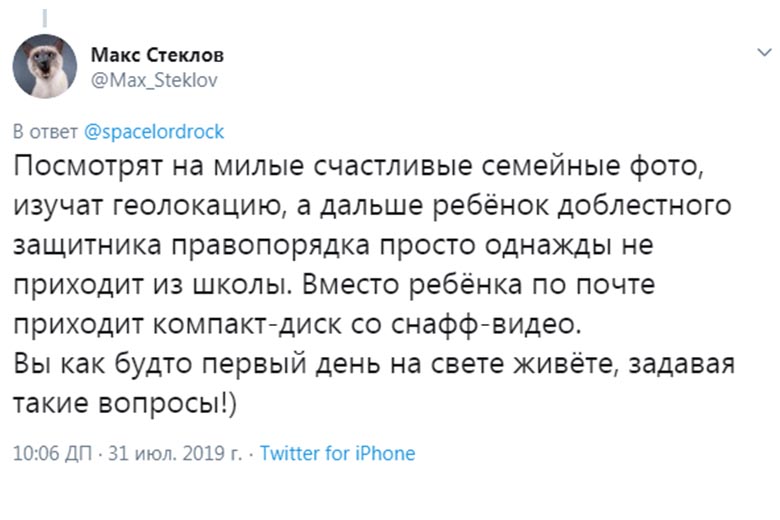Click the first line starting with Посмотрят
Image resolution: width=780 pixels, height=520 pixels.
358,167
